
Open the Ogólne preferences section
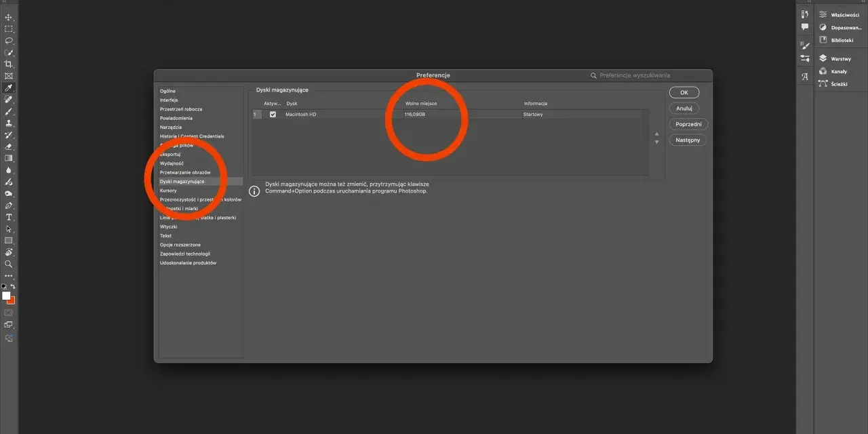(167, 91)
